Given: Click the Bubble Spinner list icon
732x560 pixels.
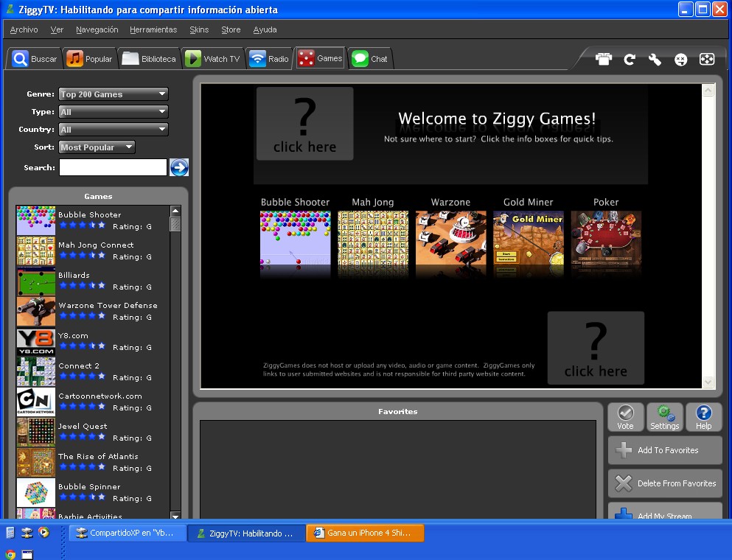Looking at the screenshot, I should 36,492.
